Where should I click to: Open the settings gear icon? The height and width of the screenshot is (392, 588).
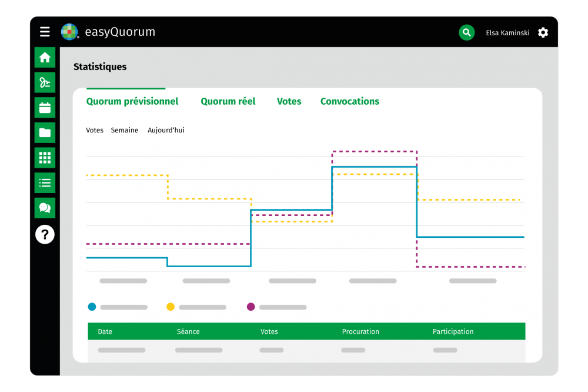tap(543, 32)
